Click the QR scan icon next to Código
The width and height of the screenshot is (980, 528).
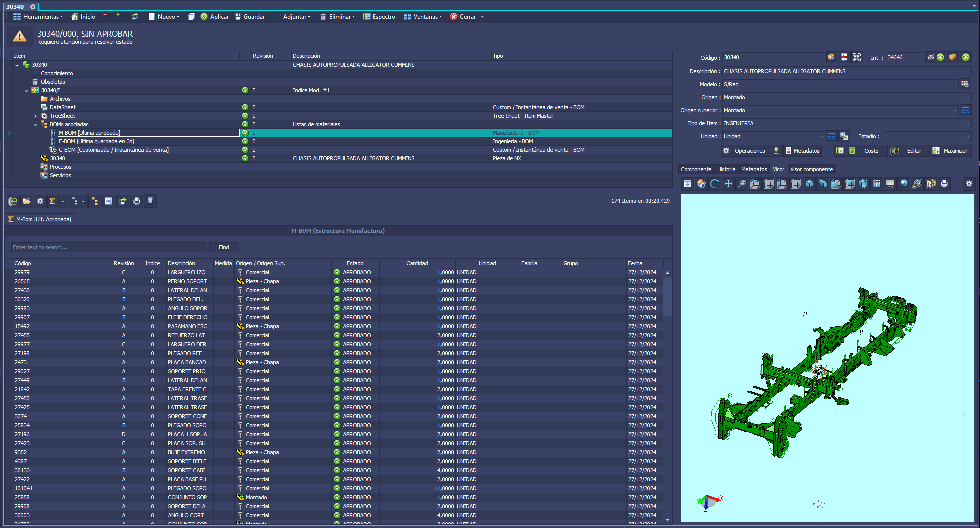(857, 57)
